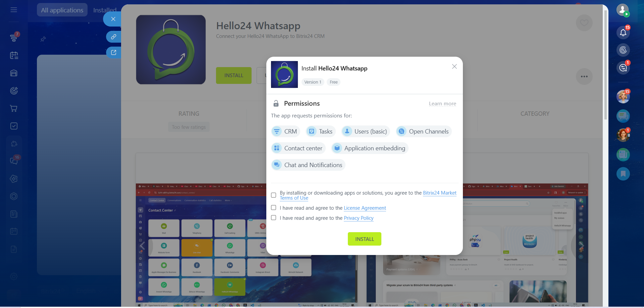Switch to the All applications tab
Viewport: 644px width, 308px height.
pos(62,10)
